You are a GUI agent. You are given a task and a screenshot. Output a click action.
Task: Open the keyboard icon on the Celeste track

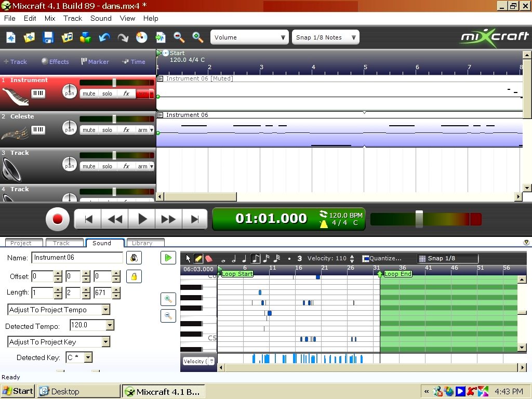(38, 129)
